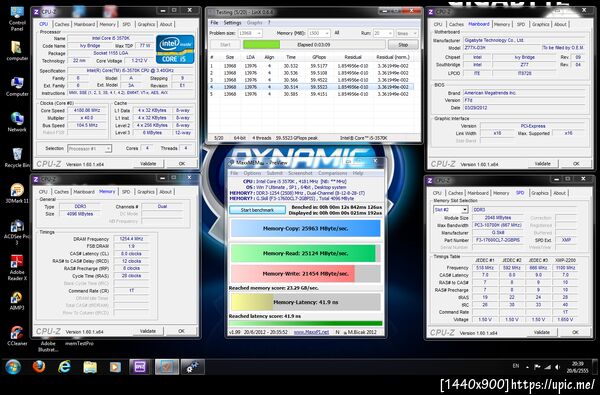600x395 pixels.
Task: Open the Network desktop icon
Action: pos(17,122)
